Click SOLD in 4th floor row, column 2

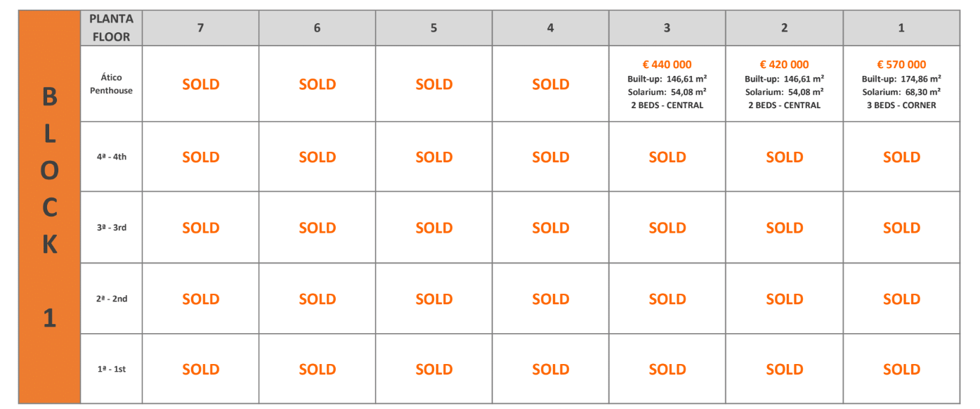(784, 157)
